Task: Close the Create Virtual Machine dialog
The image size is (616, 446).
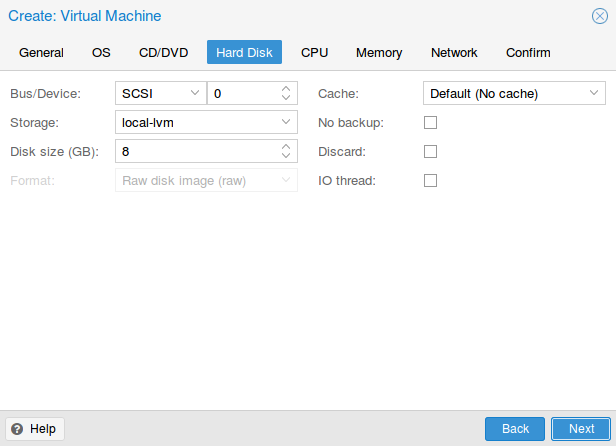Action: click(x=600, y=16)
